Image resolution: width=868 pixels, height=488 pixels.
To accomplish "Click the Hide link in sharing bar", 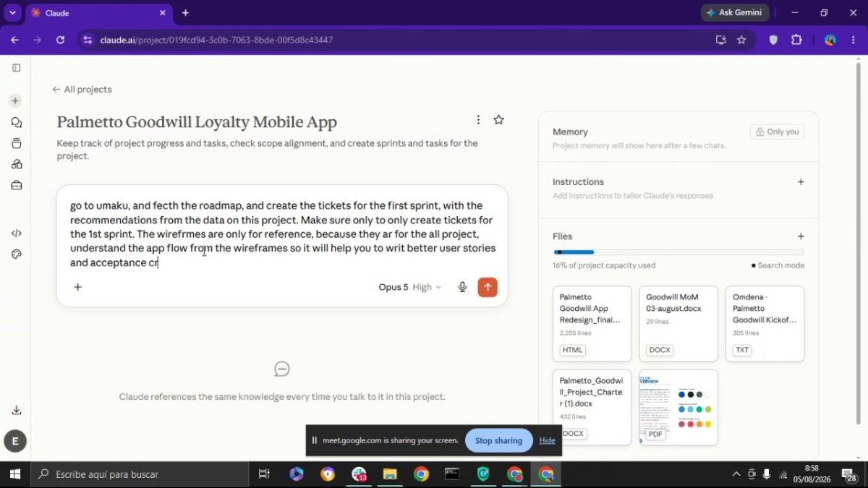I will tap(548, 440).
